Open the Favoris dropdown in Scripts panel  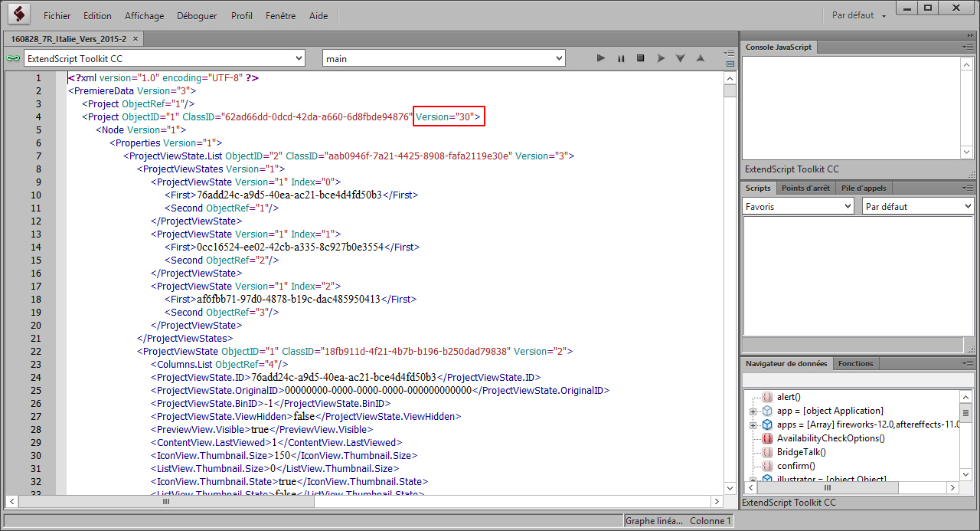[x=798, y=206]
